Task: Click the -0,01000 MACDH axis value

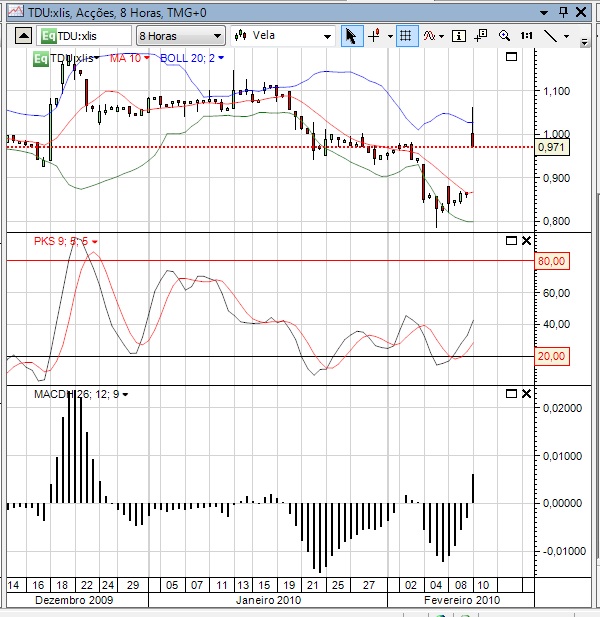Action: click(x=563, y=551)
